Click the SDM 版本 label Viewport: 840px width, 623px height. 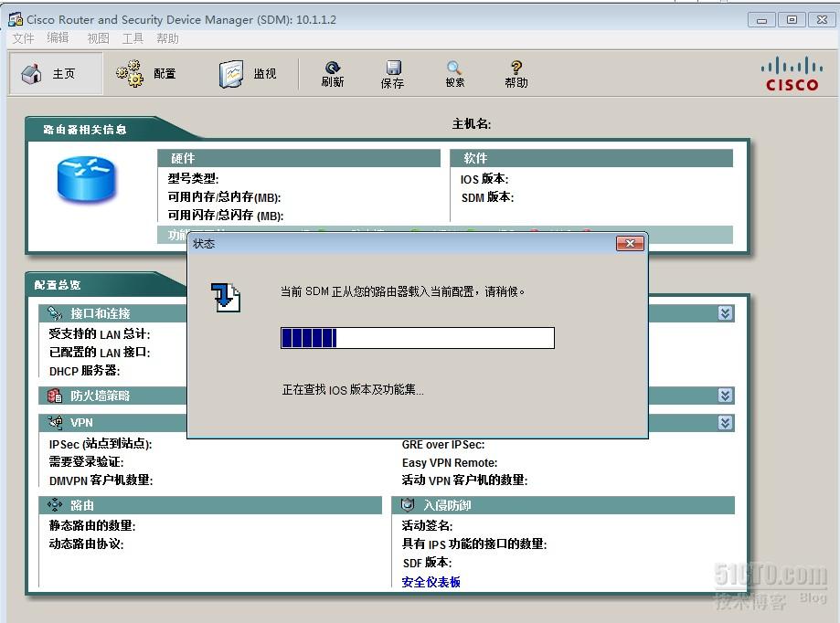click(x=487, y=197)
